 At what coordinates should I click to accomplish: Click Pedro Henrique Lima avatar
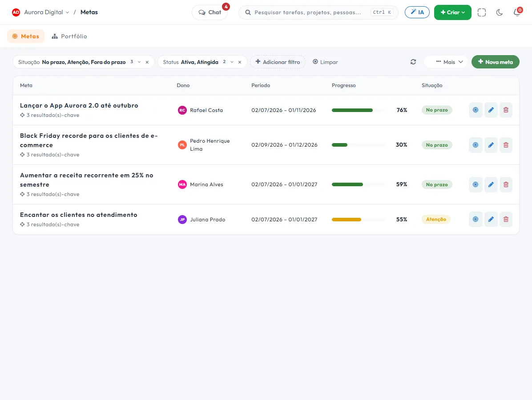tap(182, 145)
